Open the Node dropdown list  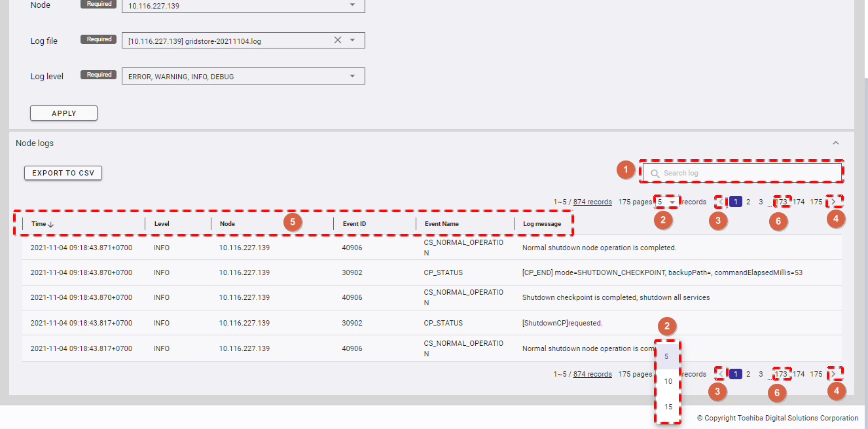click(x=352, y=5)
